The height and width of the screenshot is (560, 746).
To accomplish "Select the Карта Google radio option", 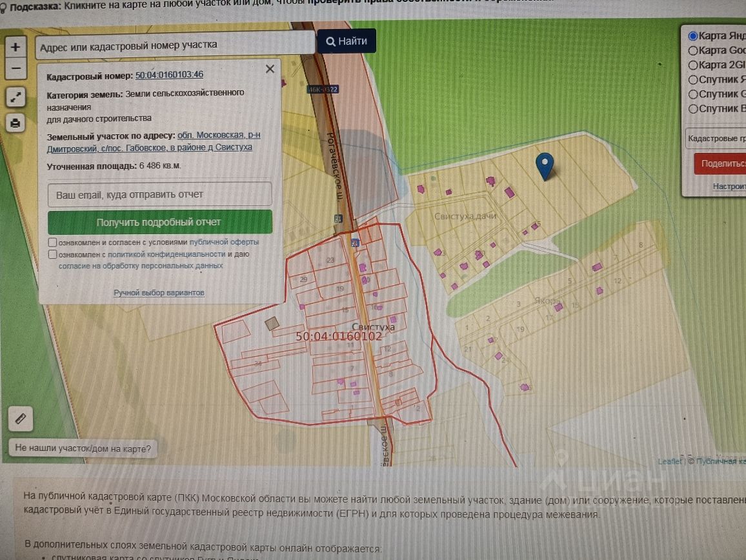I will point(693,50).
